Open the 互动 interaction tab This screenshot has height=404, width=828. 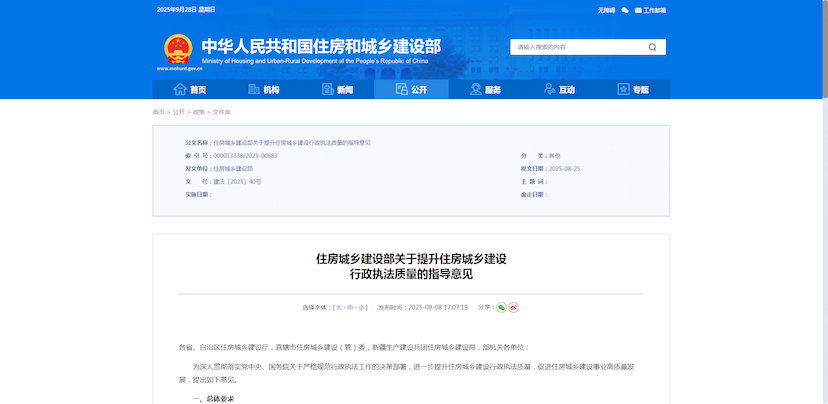tap(559, 89)
